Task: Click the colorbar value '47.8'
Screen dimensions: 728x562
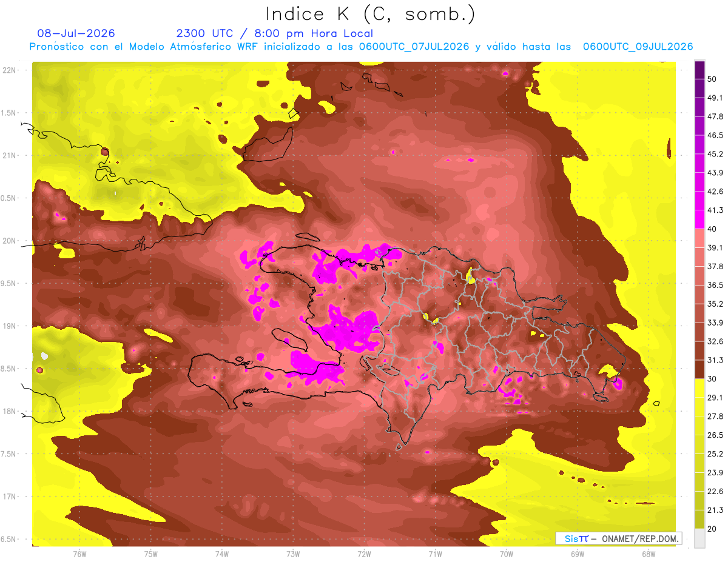Action: click(x=715, y=117)
